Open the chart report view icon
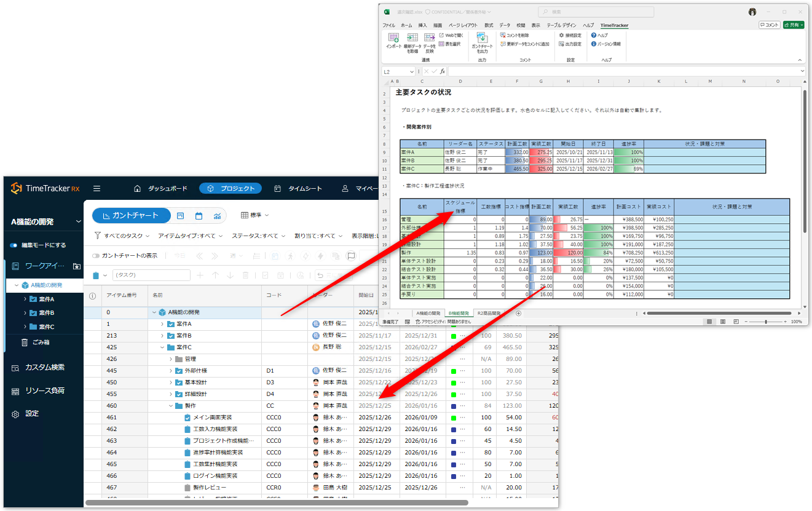 217,216
